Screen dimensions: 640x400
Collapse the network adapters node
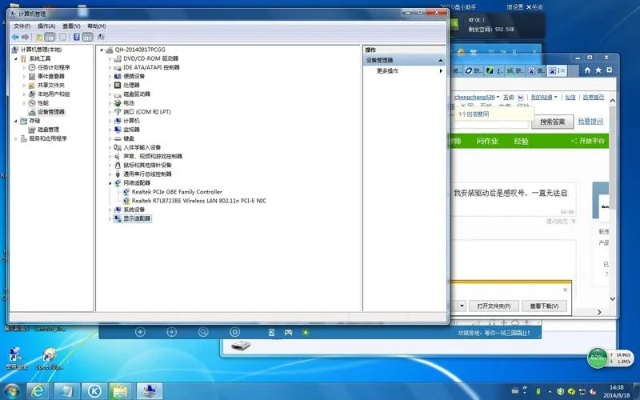110,183
